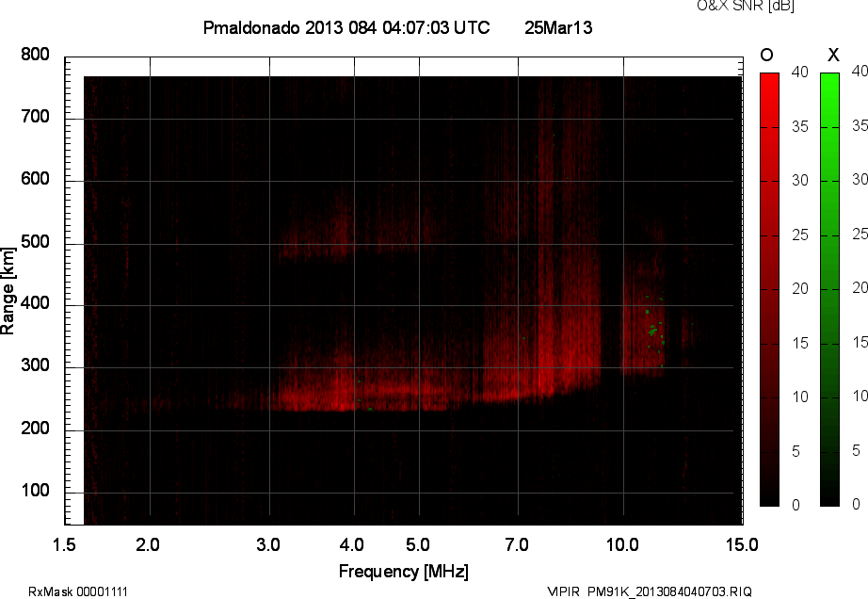The width and height of the screenshot is (868, 599).
Task: Click the "700" range axis label
Action: (x=35, y=117)
